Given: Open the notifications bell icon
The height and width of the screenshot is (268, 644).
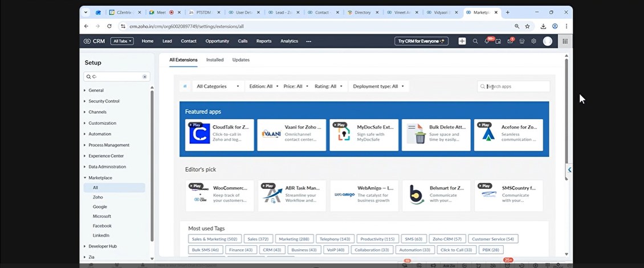Looking at the screenshot, I should point(487,41).
